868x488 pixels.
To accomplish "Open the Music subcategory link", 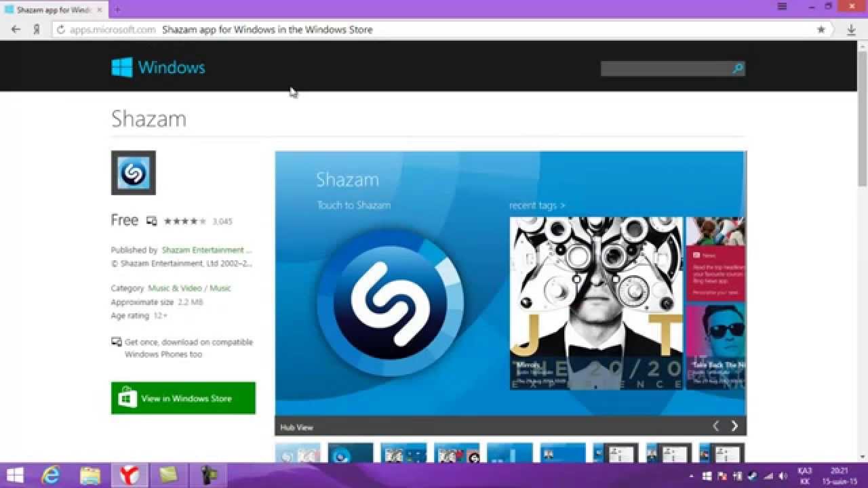I will point(220,288).
